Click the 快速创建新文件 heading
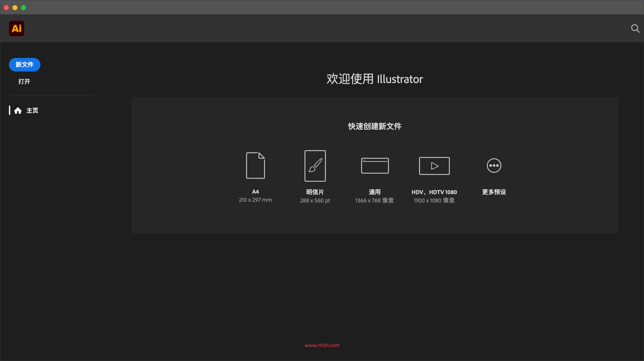This screenshot has width=644, height=361. point(375,126)
